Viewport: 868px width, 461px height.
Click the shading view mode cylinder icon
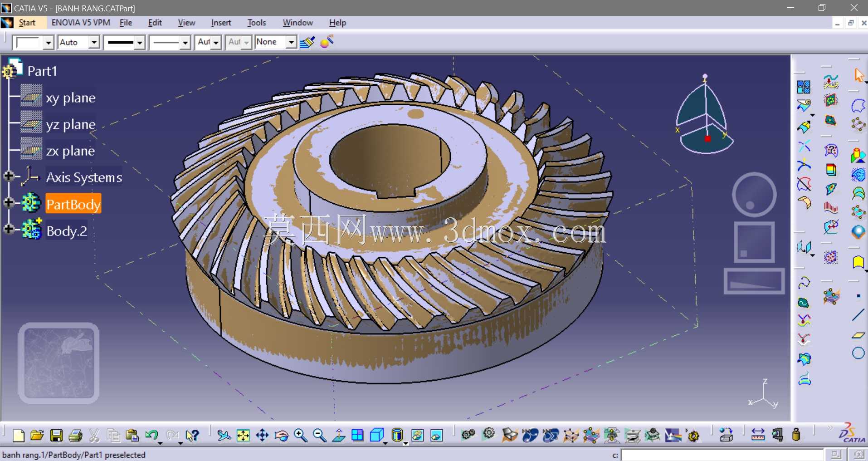click(397, 436)
